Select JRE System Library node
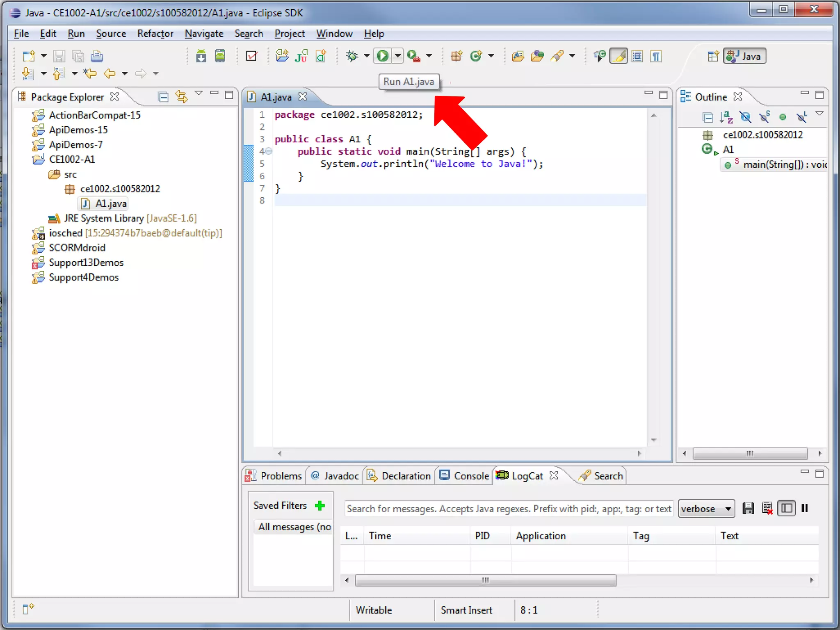The height and width of the screenshot is (630, 840). click(x=123, y=218)
